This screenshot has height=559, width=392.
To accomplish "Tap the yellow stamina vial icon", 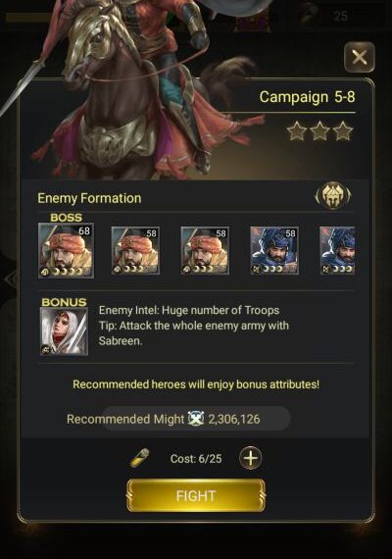I will tap(140, 458).
